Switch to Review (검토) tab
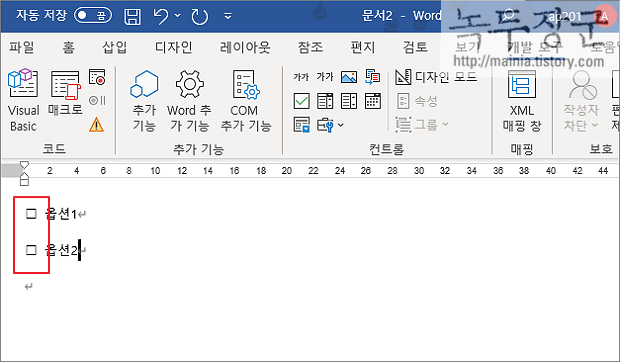 click(415, 47)
